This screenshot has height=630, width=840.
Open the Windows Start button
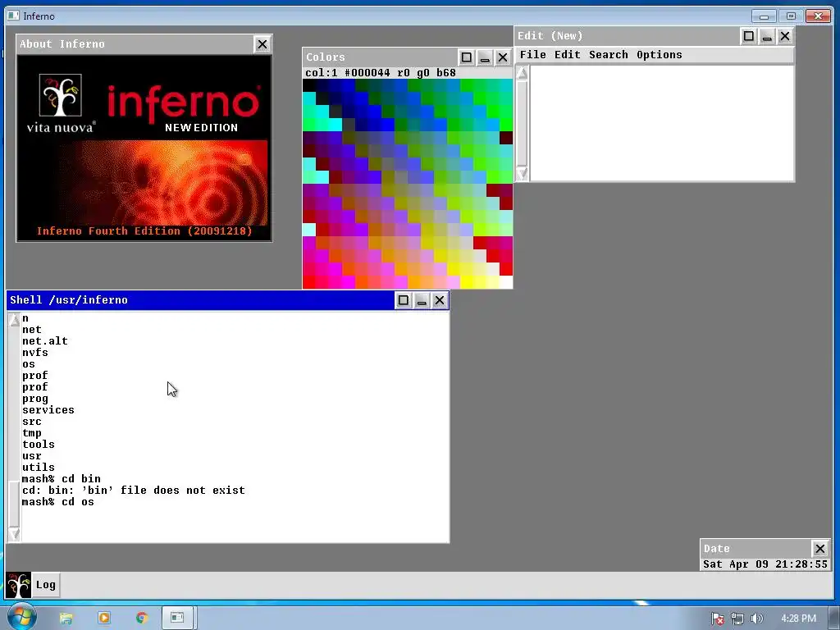click(21, 619)
